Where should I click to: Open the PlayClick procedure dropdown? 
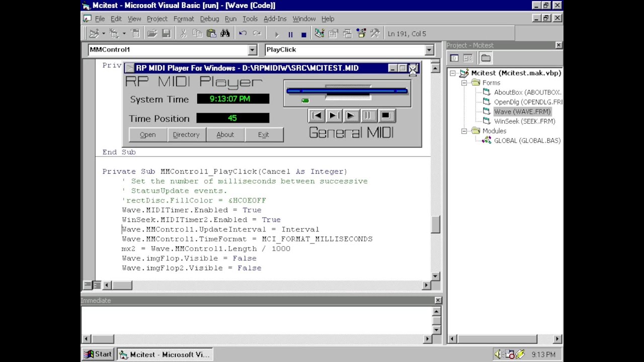tap(429, 50)
